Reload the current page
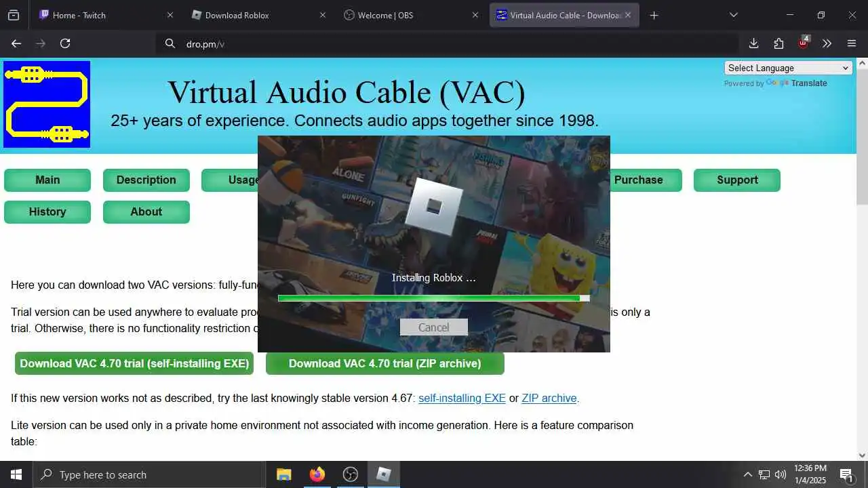Image resolution: width=868 pixels, height=488 pixels. 65,43
